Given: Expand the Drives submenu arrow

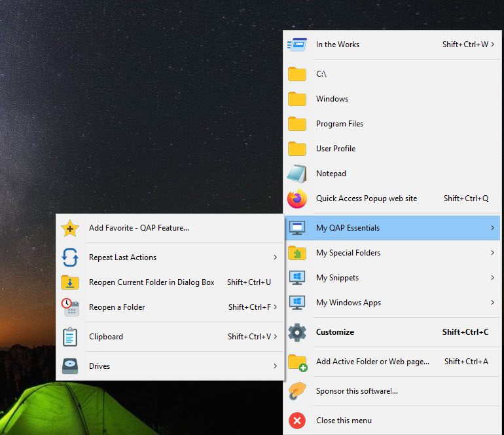Looking at the screenshot, I should (275, 366).
